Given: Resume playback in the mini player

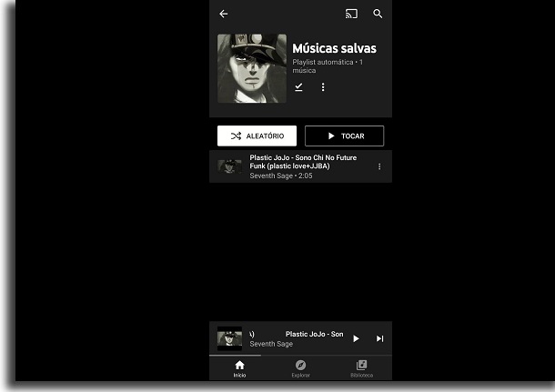Looking at the screenshot, I should coord(356,338).
